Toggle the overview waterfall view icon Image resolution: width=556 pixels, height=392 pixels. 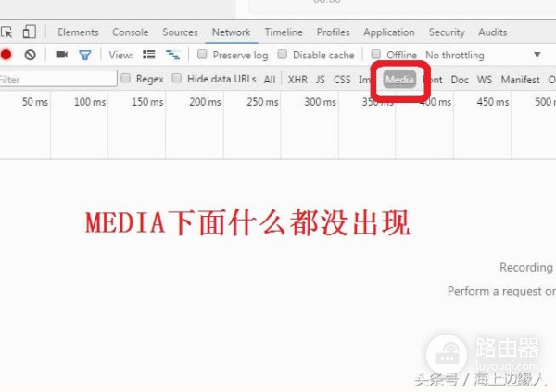coord(172,55)
